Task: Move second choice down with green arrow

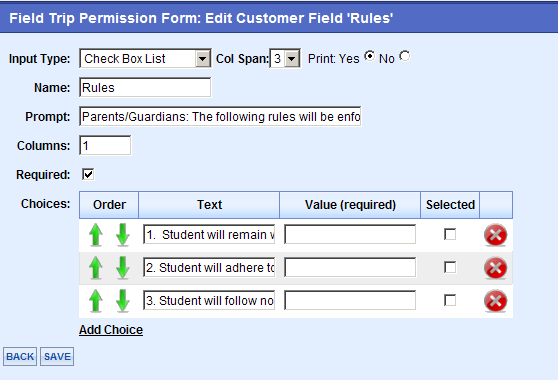Action: tap(123, 268)
